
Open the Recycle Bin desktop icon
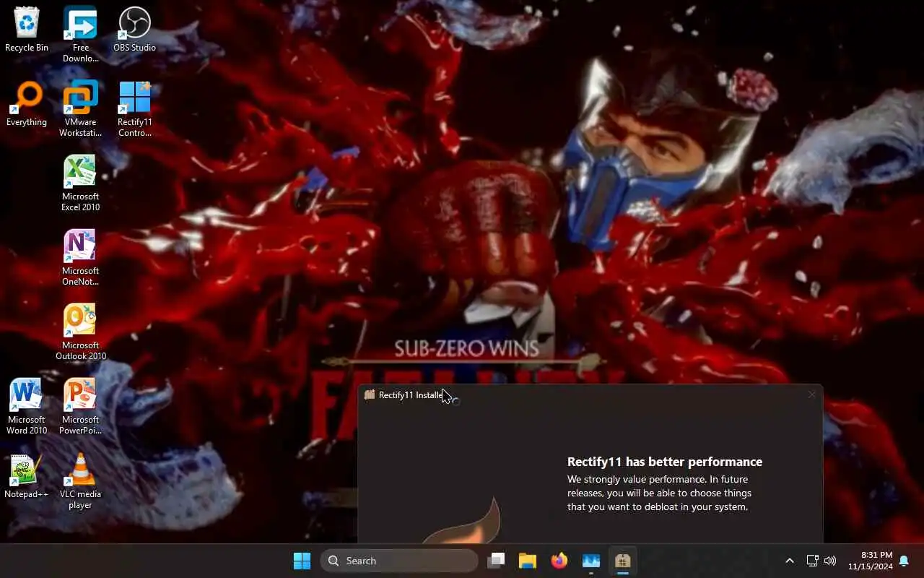[27, 30]
